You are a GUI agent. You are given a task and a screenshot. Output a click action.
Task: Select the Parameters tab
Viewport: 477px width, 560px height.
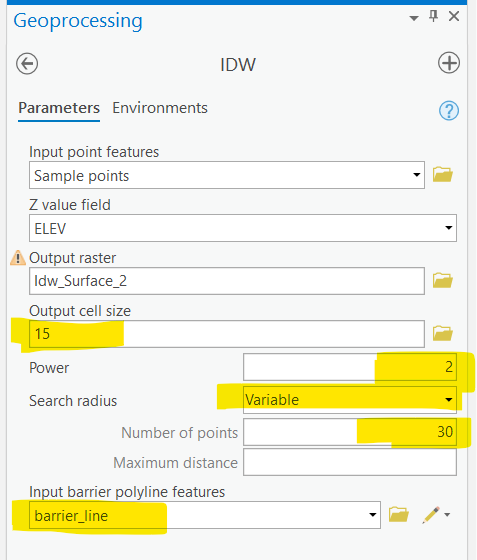click(x=59, y=108)
